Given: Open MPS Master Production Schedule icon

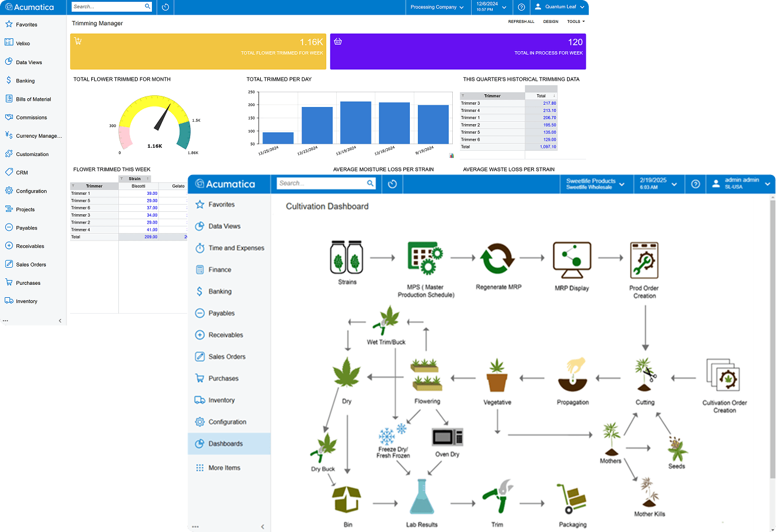Looking at the screenshot, I should click(425, 258).
